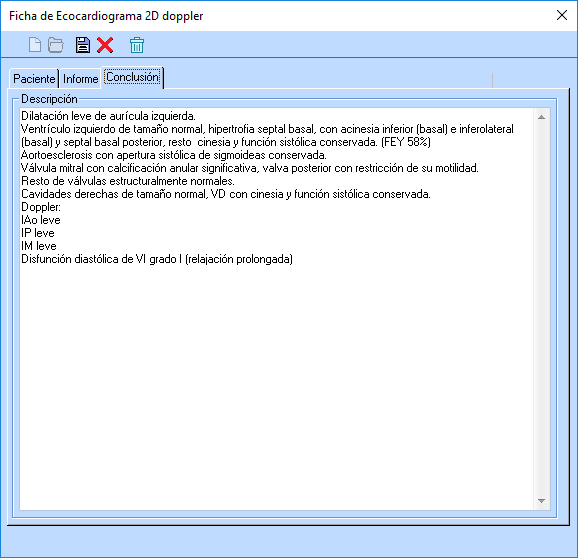This screenshot has width=578, height=558.
Task: Click the window title 'Ficha de Ecocardiograma 2D doppler'
Action: pos(106,16)
